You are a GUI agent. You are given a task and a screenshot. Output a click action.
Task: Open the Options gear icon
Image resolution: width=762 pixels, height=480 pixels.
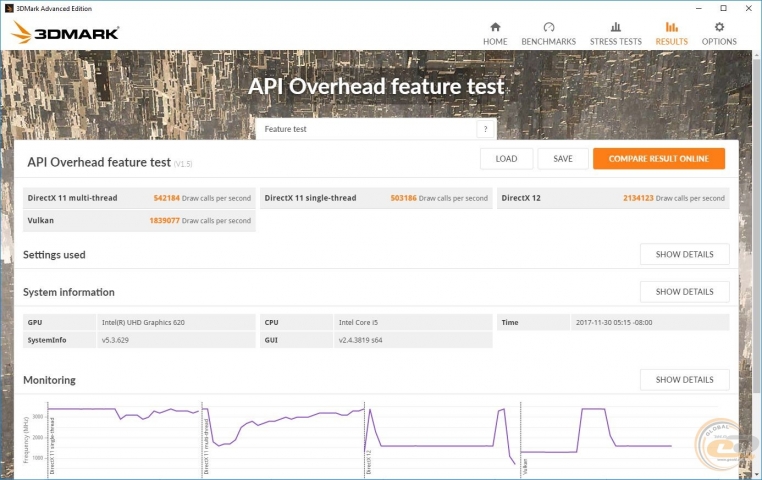(719, 27)
